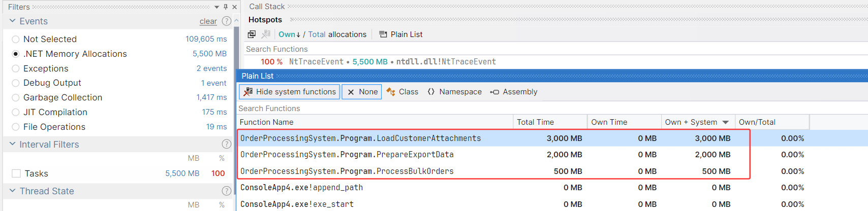The image size is (868, 211).
Task: Select the None grouping option
Action: click(x=362, y=92)
